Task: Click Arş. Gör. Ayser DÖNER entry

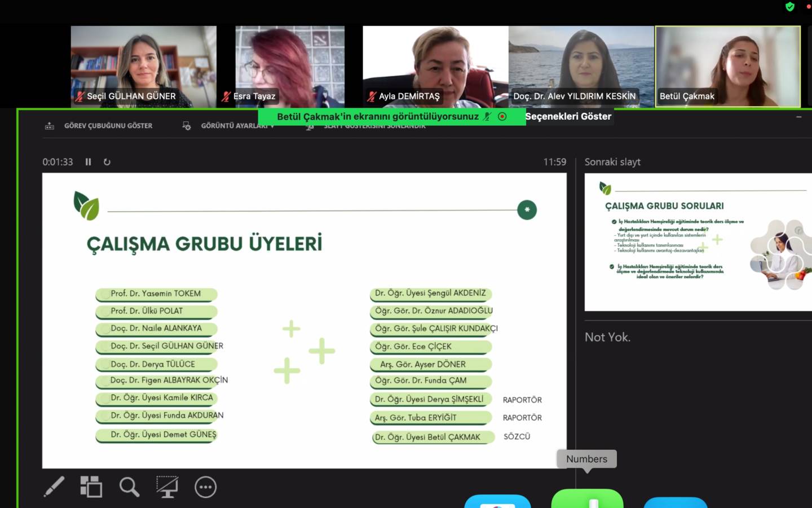Action: 431,365
